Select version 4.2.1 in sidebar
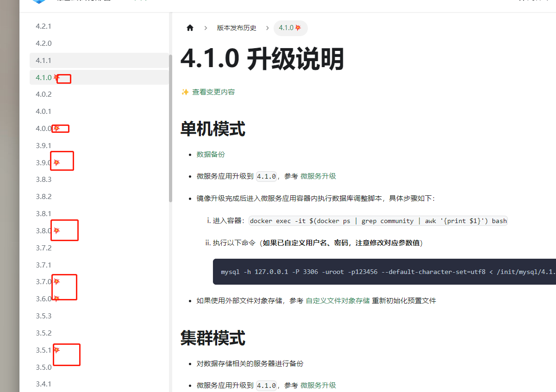 tap(44, 26)
